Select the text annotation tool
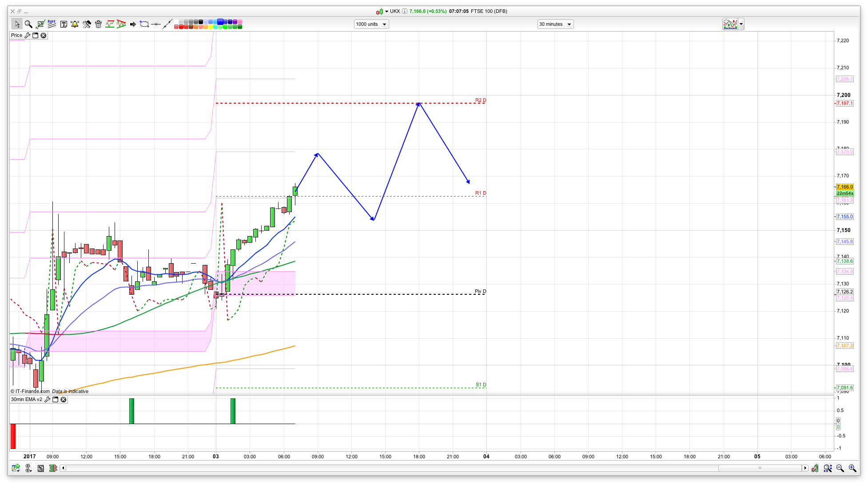This screenshot has width=868, height=485. (x=64, y=24)
